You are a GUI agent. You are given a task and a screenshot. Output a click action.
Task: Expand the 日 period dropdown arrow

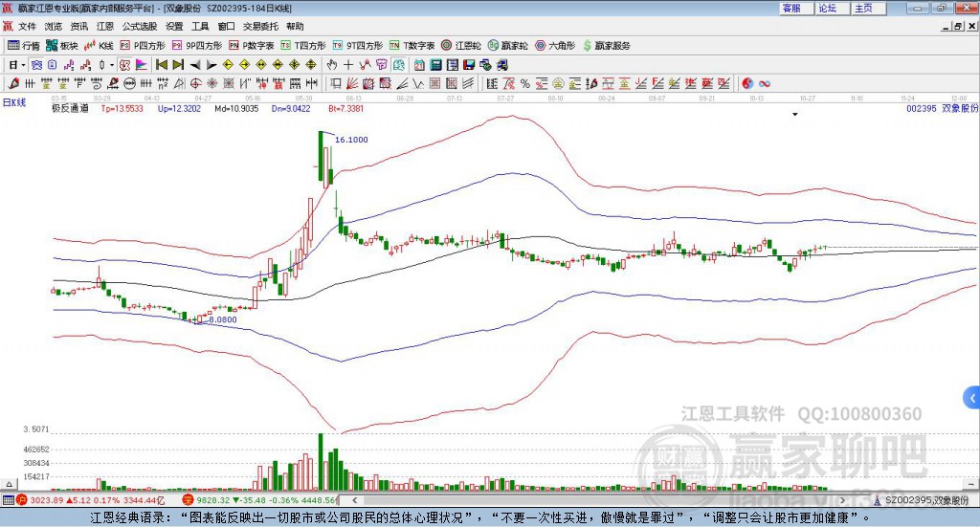click(23, 65)
